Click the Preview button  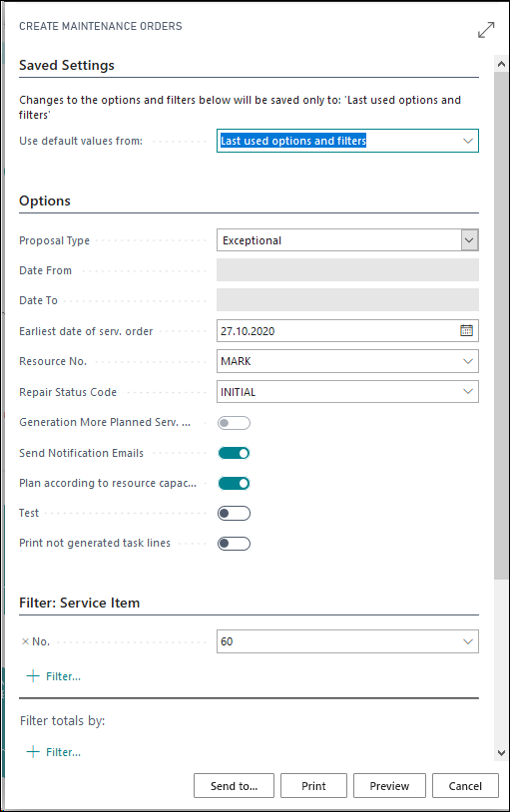click(x=389, y=786)
